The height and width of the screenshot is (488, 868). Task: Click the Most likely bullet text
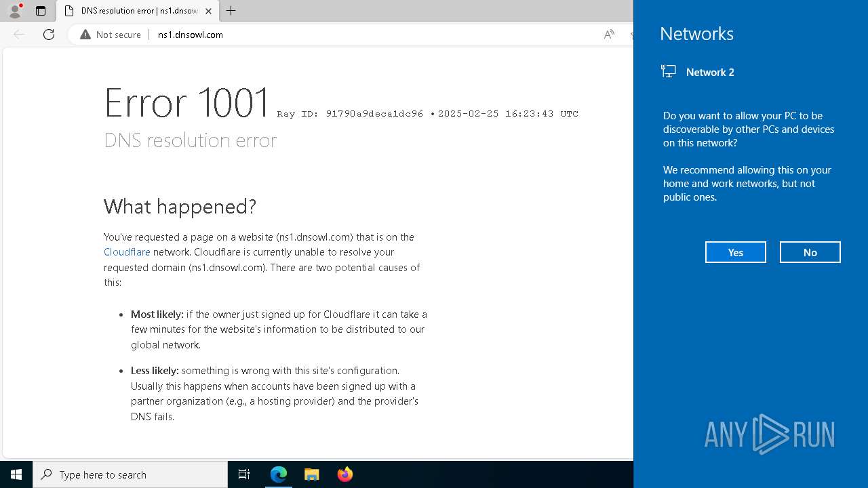click(279, 329)
